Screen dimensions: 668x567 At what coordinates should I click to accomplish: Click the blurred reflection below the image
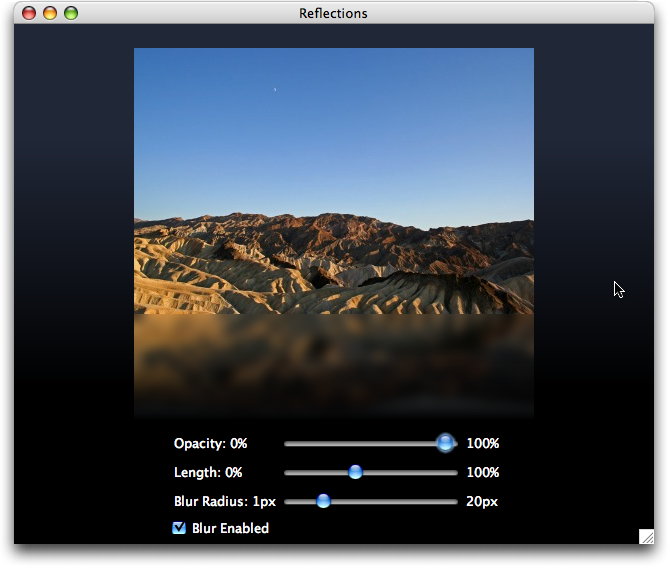tap(334, 366)
